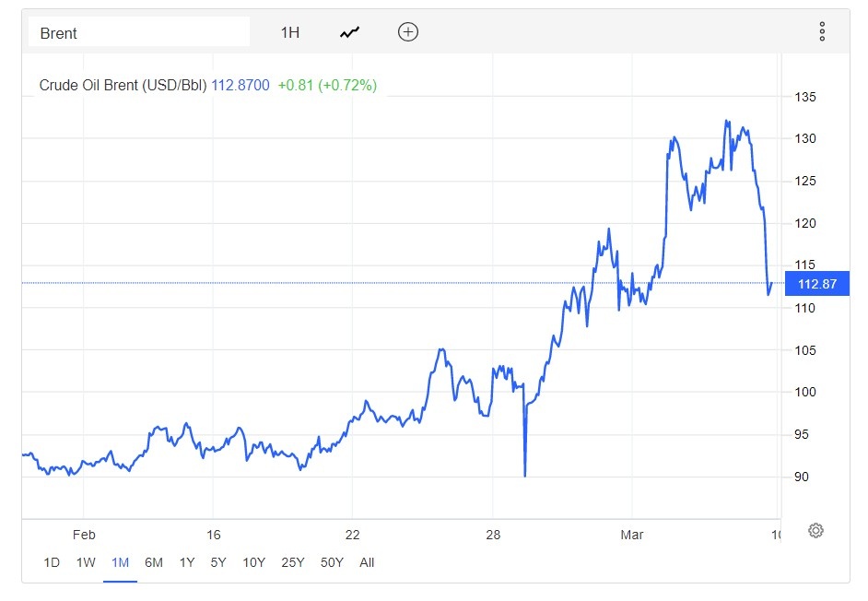The image size is (868, 601).
Task: Switch to 6M time range
Action: (x=154, y=562)
